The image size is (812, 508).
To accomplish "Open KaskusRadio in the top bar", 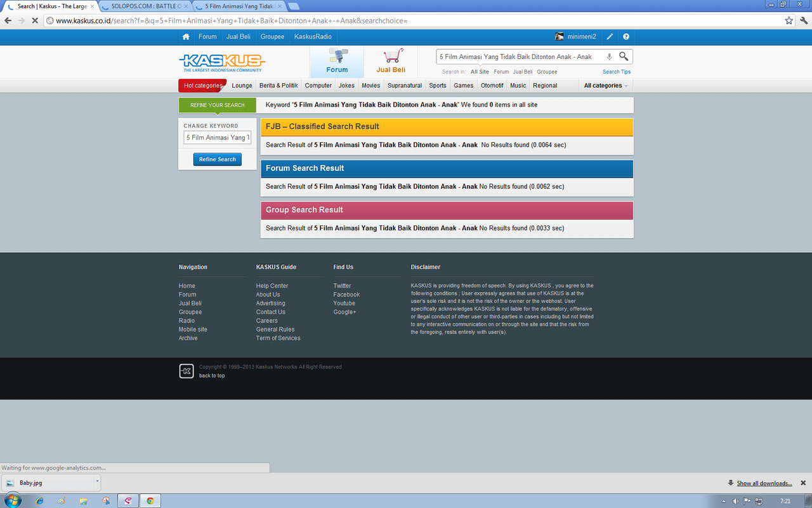I will pyautogui.click(x=313, y=37).
